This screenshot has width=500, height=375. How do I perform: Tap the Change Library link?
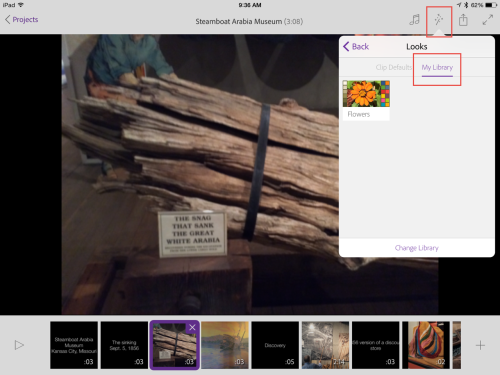(x=417, y=248)
